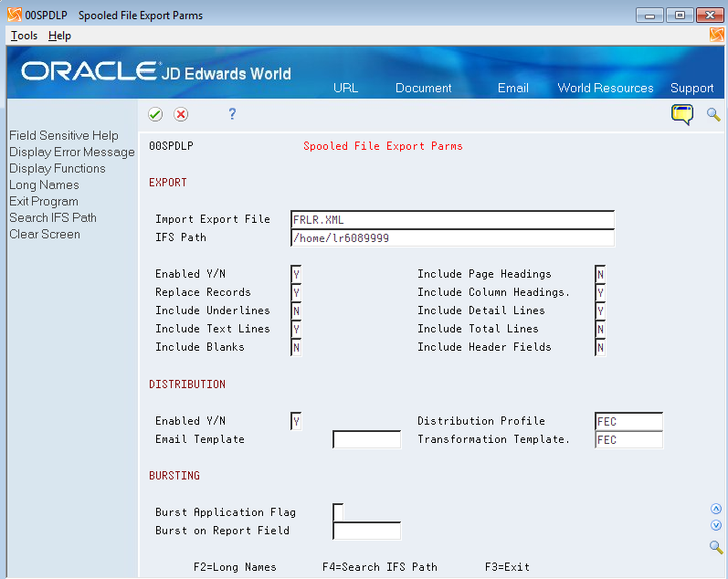Image resolution: width=728 pixels, height=579 pixels.
Task: Click the Distribution Profile field
Action: (628, 421)
